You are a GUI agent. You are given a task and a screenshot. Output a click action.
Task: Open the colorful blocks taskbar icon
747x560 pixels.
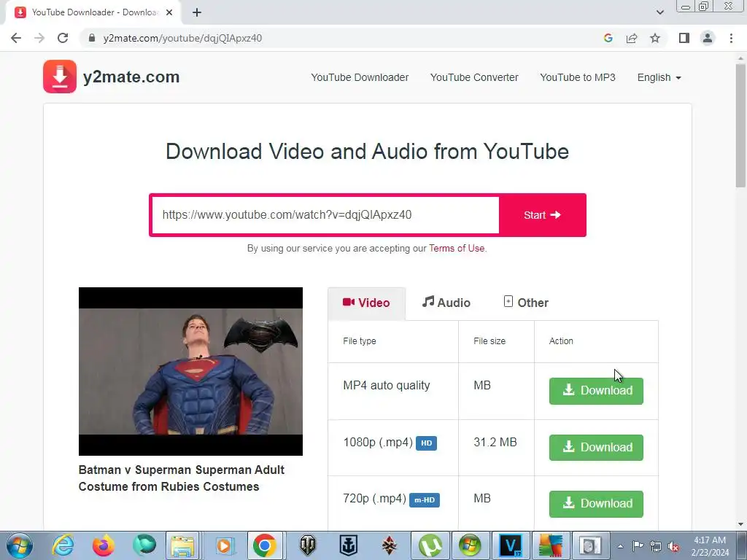[551, 545]
